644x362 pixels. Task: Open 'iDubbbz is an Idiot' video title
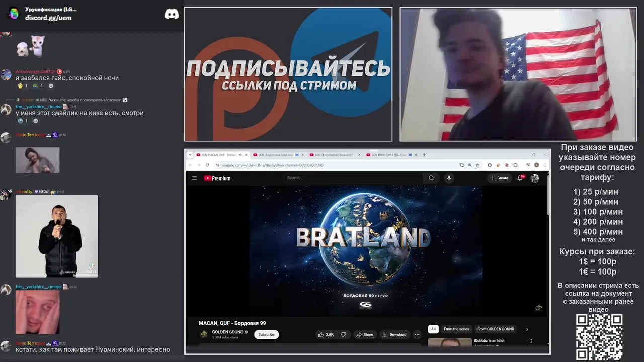coord(489,340)
